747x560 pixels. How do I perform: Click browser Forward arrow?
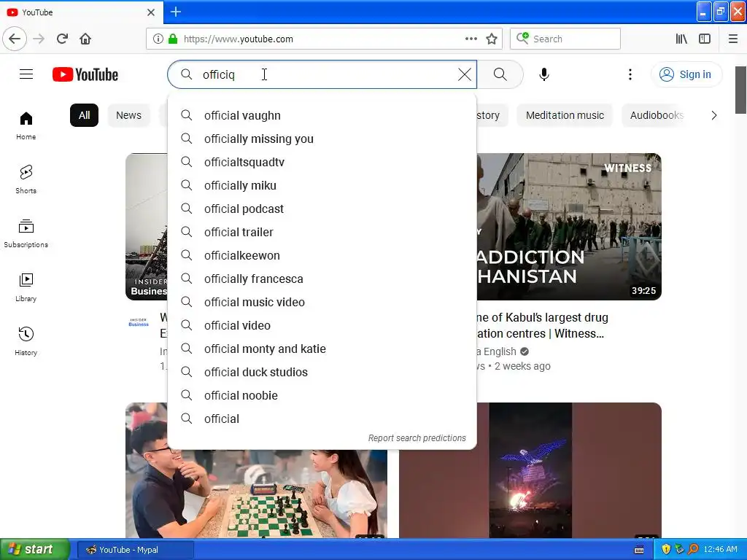tap(39, 39)
